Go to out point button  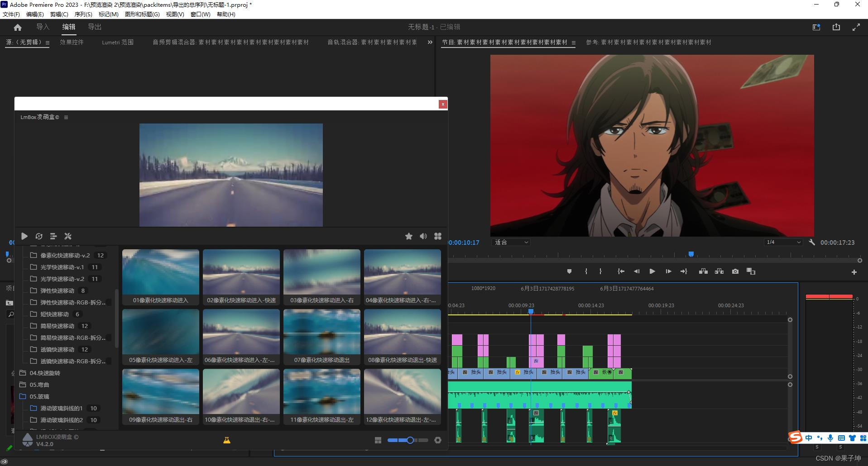(684, 271)
